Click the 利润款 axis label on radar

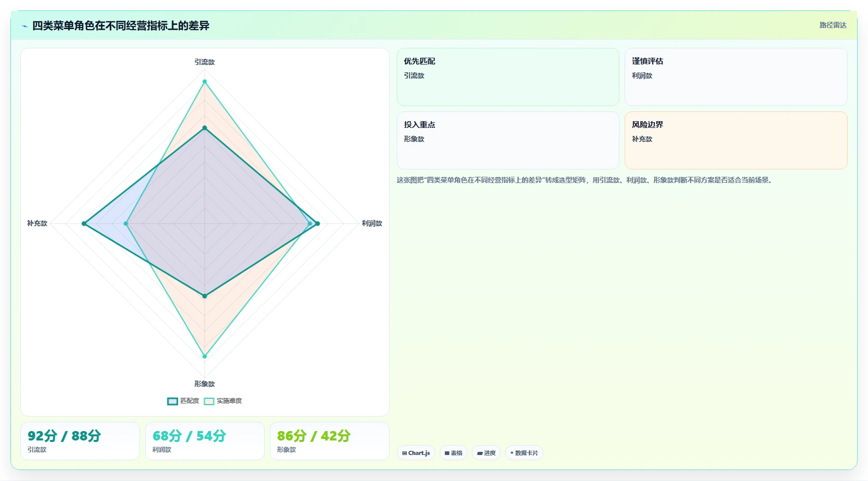point(372,223)
